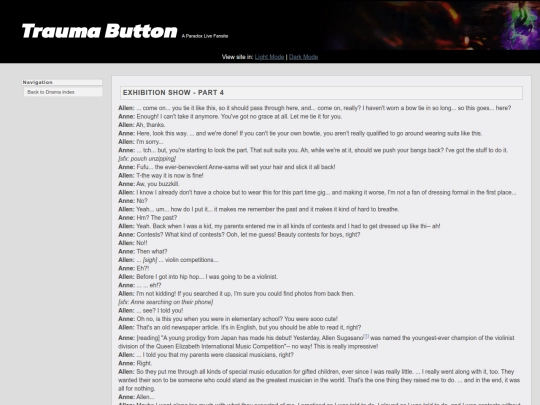Click the line "I was going to be a violinist"
540x405 pixels.
[198, 277]
